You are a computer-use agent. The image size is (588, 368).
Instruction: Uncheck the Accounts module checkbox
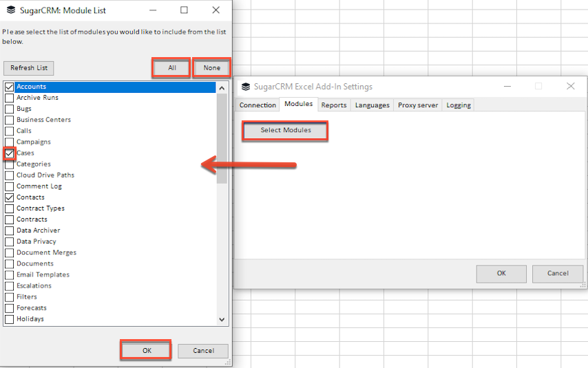click(x=10, y=87)
